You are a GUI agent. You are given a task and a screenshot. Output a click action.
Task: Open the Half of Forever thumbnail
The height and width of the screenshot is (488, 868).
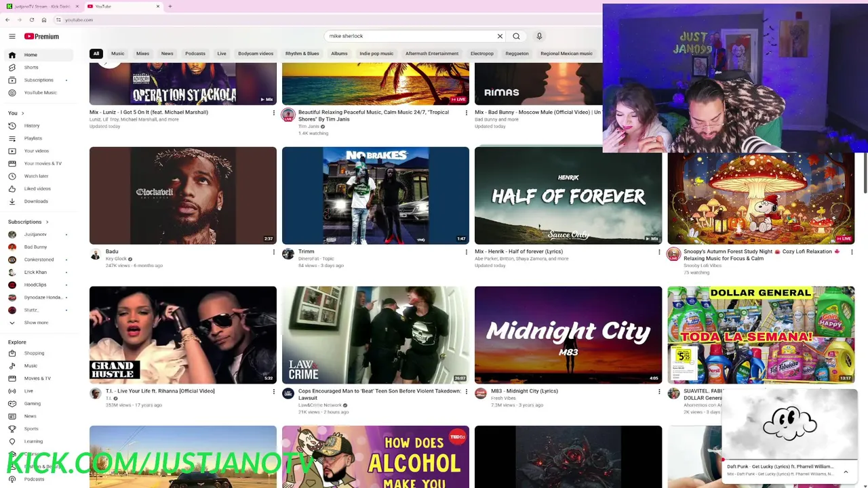568,195
